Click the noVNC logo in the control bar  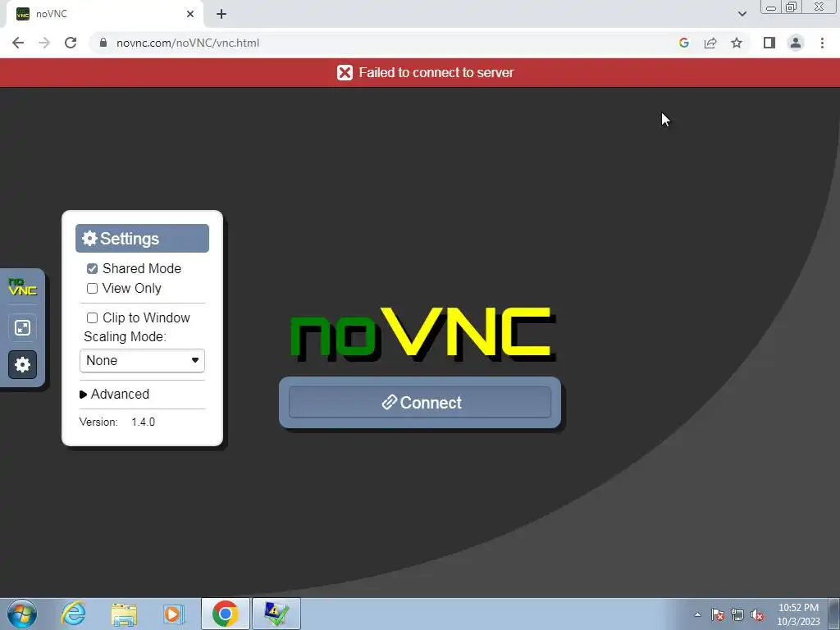point(22,287)
